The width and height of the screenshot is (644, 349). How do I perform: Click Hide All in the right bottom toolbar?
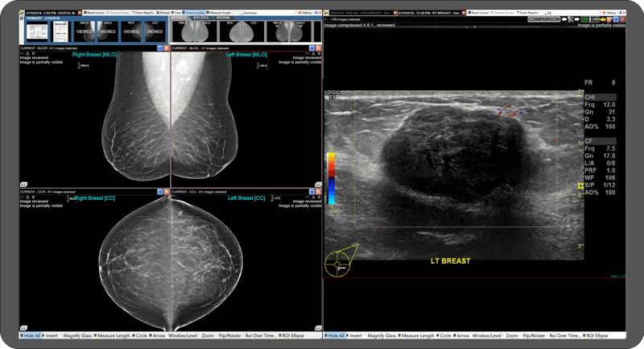point(335,336)
